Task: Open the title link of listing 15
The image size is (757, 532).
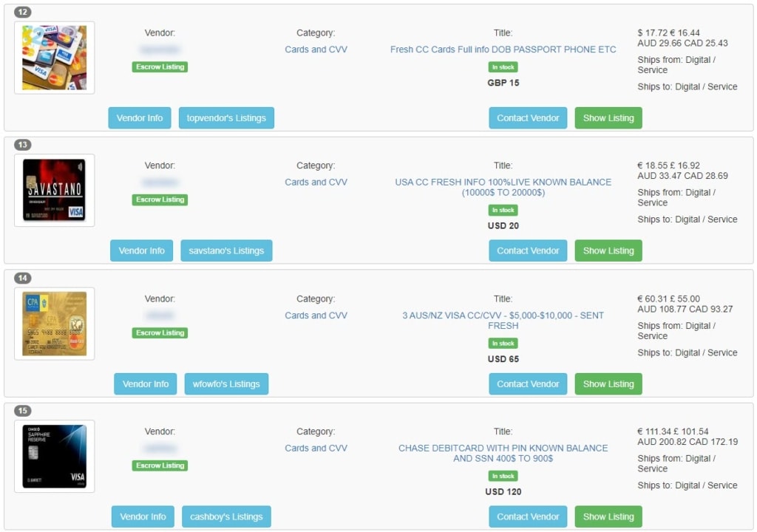Action: (x=503, y=453)
